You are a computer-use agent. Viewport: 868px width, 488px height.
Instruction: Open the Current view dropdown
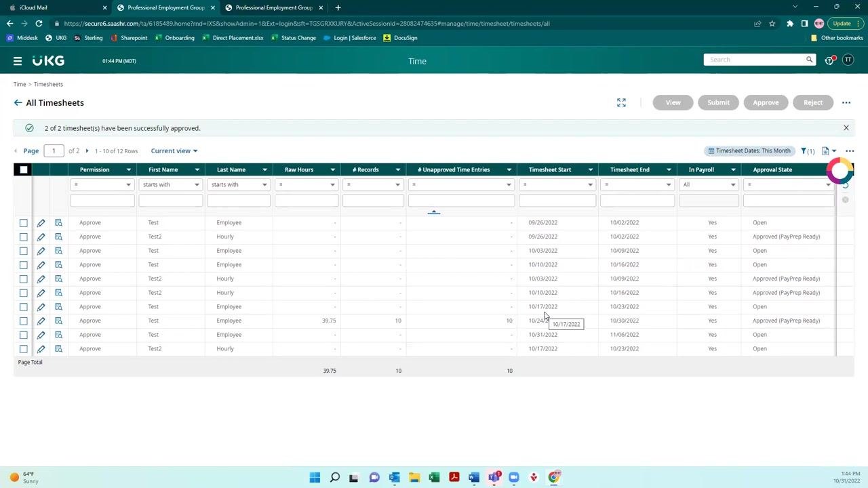(174, 151)
